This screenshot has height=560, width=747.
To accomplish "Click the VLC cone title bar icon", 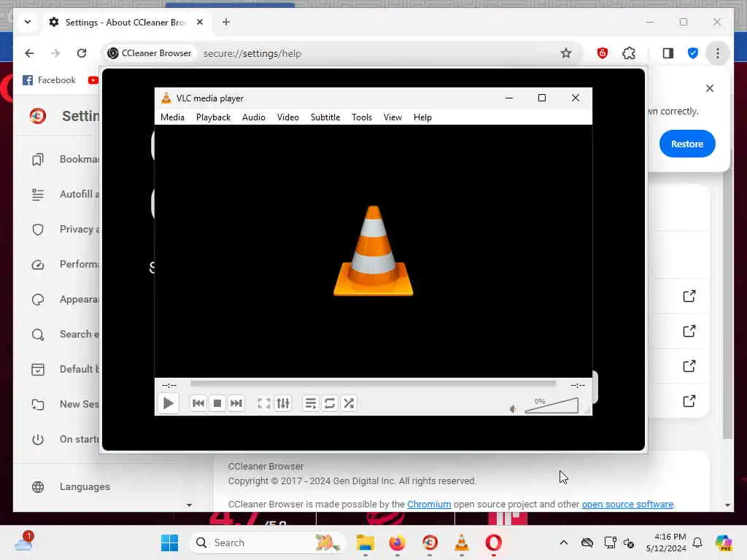I will 166,98.
